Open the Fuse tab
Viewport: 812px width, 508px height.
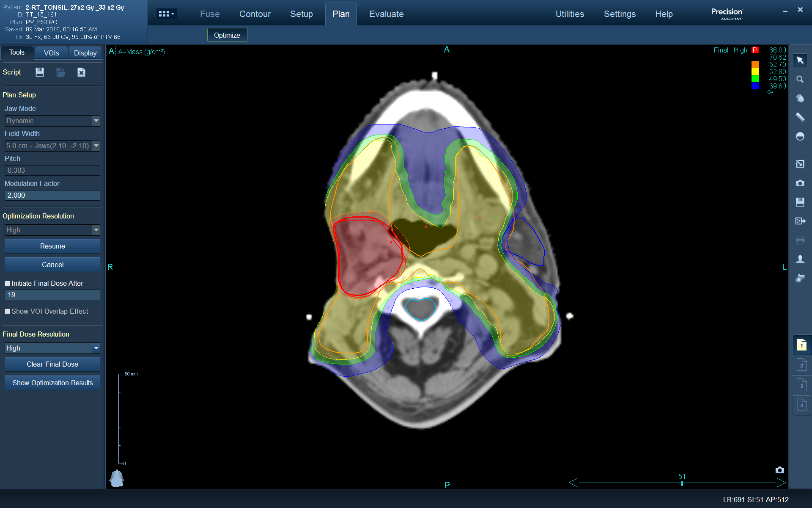point(210,14)
